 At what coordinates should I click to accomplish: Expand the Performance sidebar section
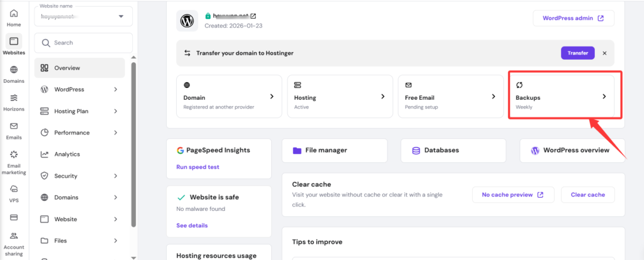point(79,133)
